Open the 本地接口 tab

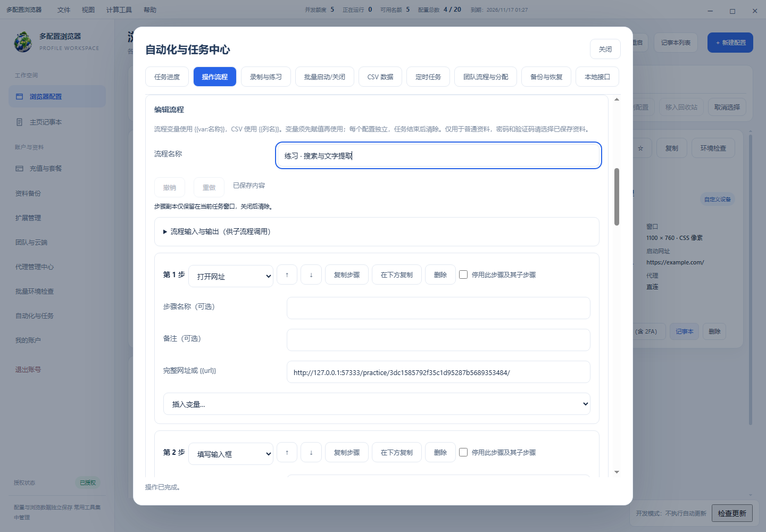pyautogui.click(x=597, y=77)
